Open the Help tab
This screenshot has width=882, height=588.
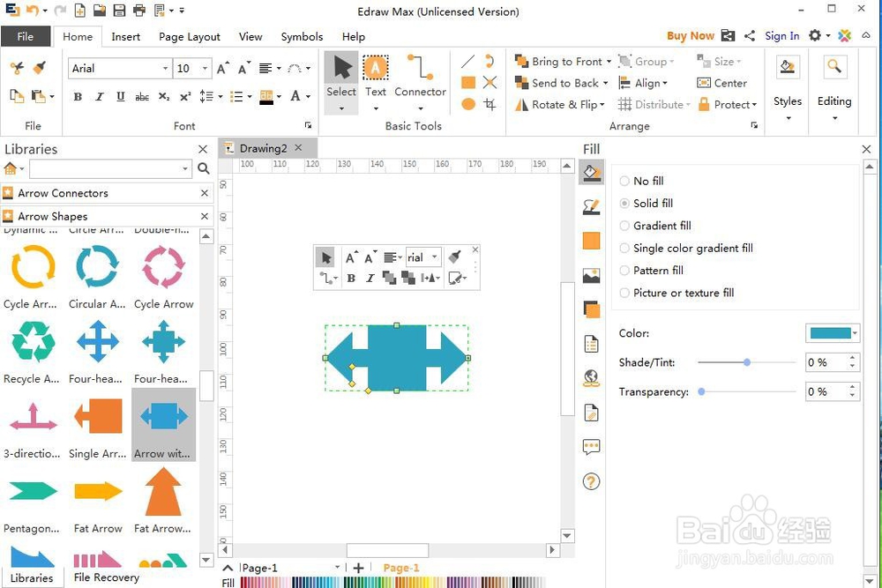354,36
